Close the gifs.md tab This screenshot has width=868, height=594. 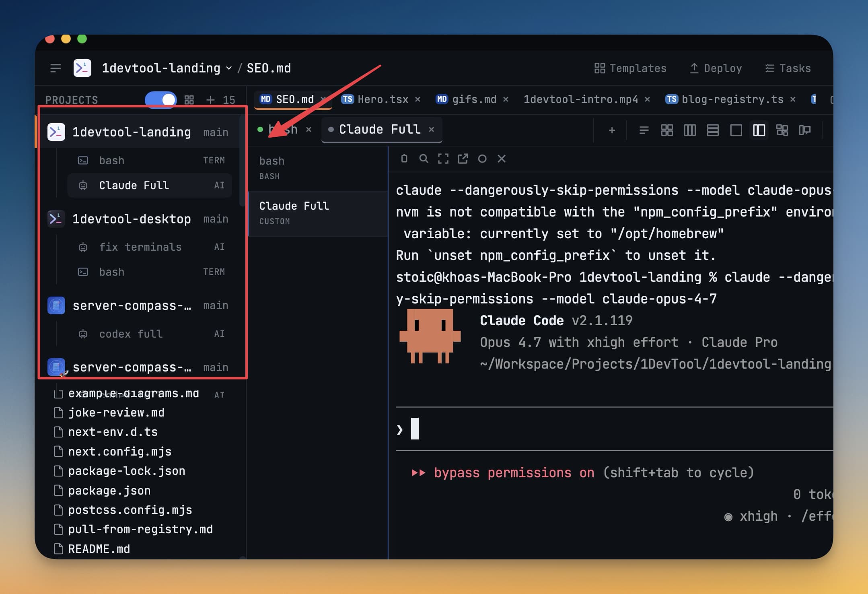click(x=506, y=99)
